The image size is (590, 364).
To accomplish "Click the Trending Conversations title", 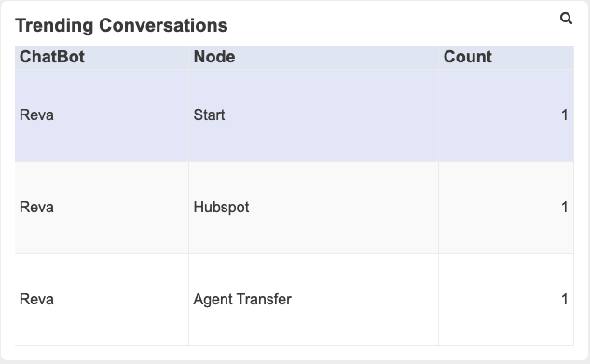I will coord(121,26).
